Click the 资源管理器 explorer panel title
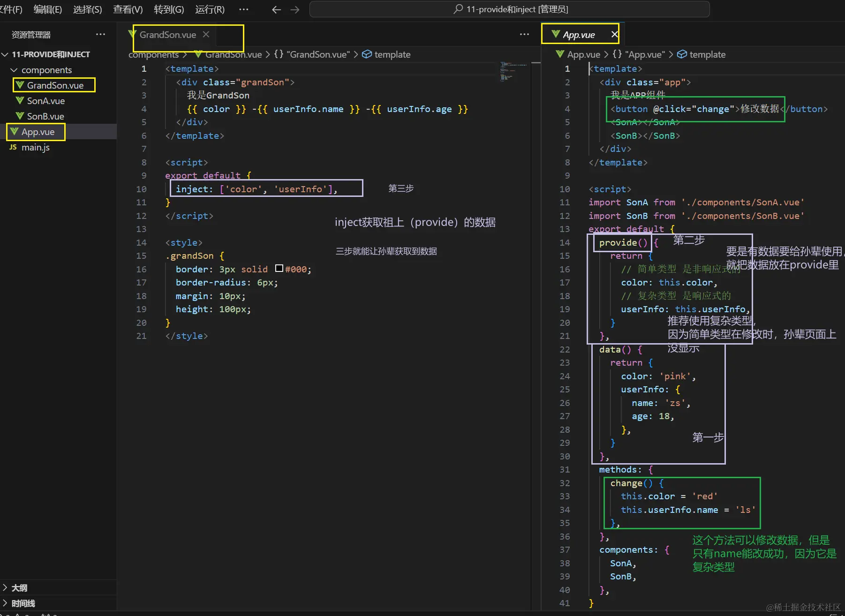This screenshot has width=845, height=616. (x=31, y=35)
